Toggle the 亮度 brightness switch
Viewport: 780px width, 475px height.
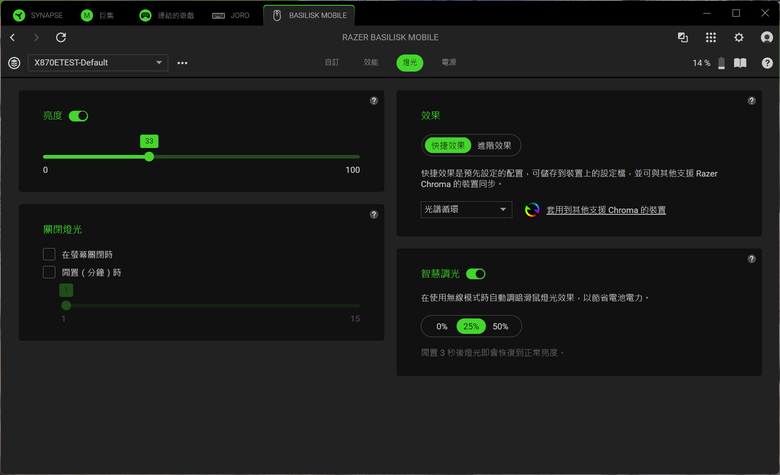point(79,116)
